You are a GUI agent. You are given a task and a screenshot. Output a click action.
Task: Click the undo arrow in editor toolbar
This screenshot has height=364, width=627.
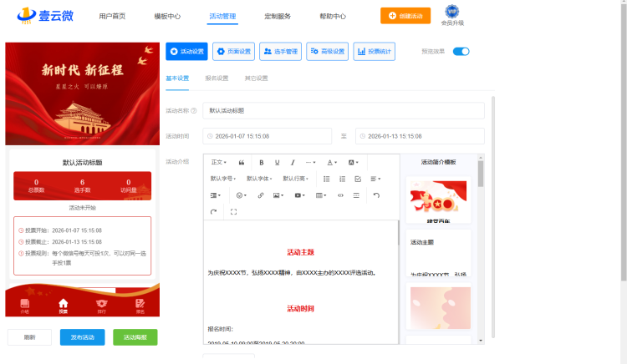(376, 195)
